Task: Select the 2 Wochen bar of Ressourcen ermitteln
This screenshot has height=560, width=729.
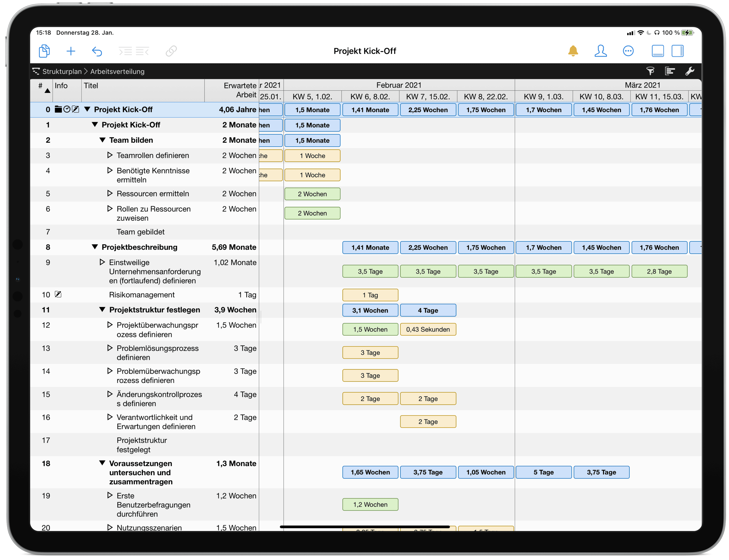Action: [x=312, y=194]
